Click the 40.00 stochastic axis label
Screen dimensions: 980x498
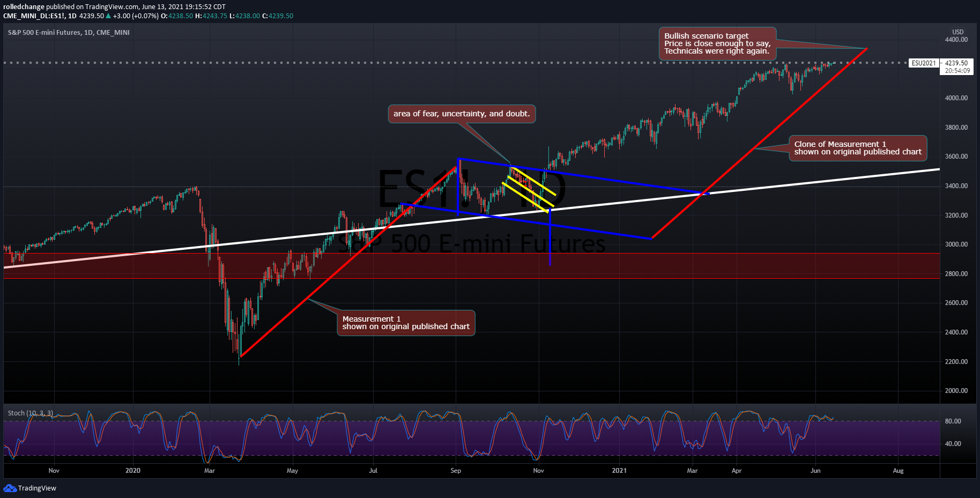(953, 444)
